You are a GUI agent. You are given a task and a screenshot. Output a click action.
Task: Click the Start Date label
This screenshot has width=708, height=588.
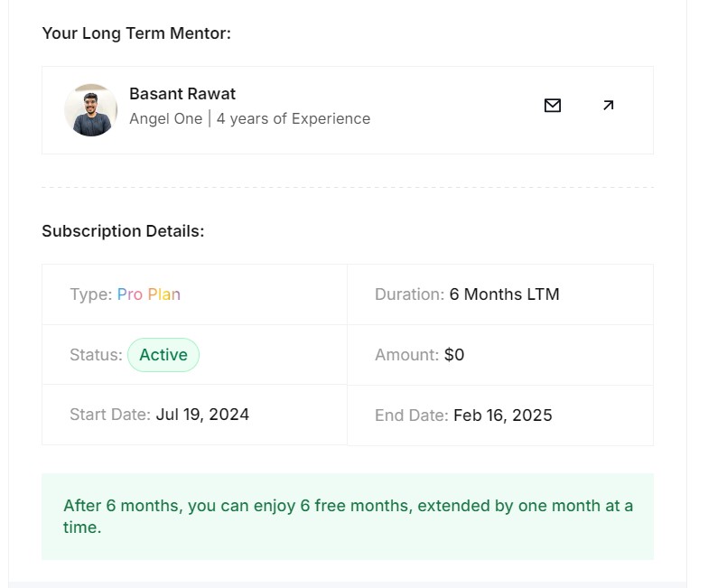tap(109, 415)
